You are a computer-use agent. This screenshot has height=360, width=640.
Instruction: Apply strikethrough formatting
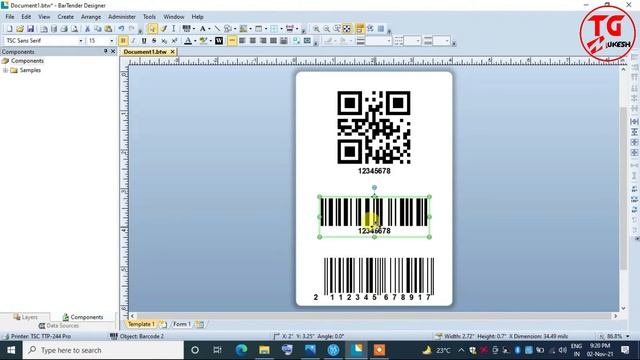154,41
